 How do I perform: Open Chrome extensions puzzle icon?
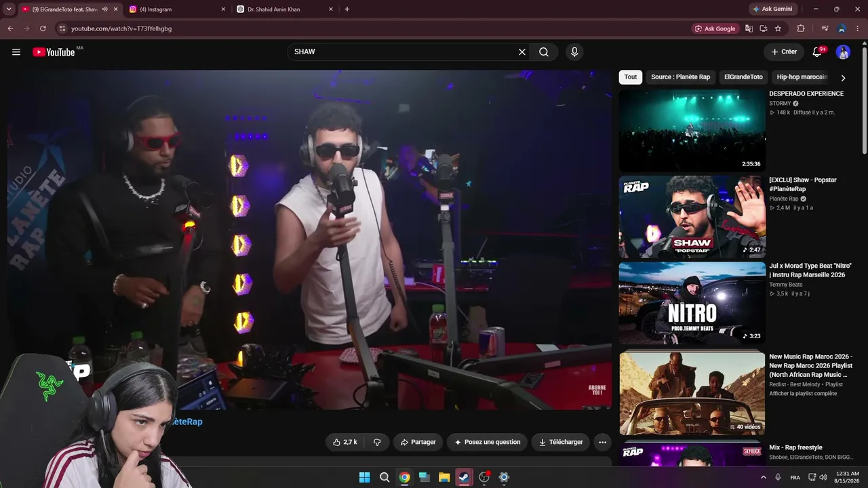click(801, 28)
